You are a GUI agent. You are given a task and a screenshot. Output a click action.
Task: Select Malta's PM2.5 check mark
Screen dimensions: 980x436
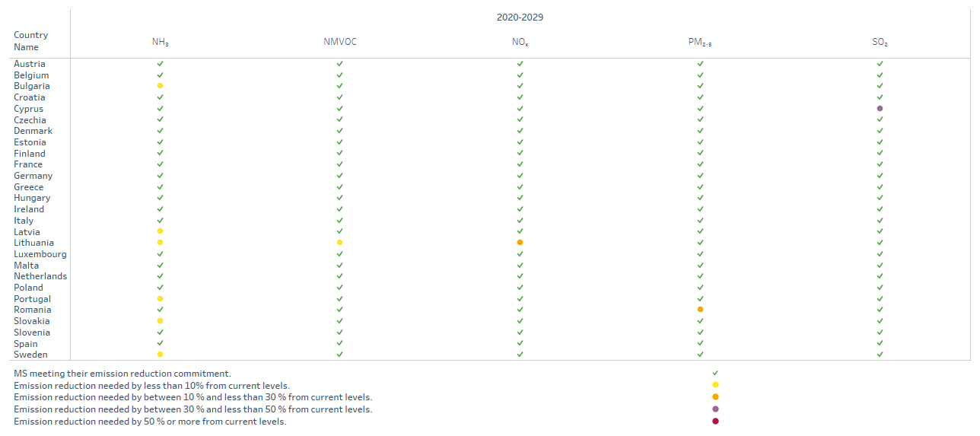(700, 265)
